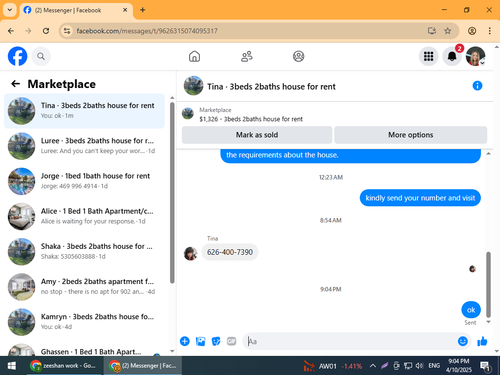Switch to Messenger Chrome taskbar window
The height and width of the screenshot is (375, 500).
point(143,366)
